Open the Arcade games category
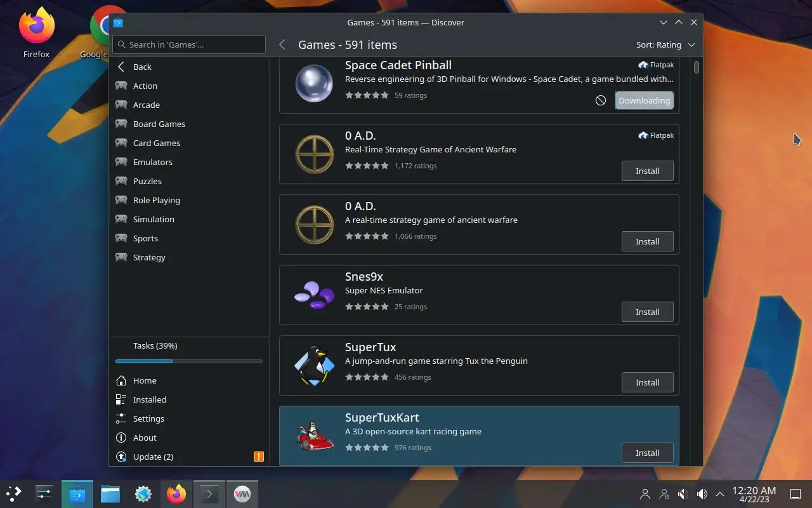 [189, 105]
